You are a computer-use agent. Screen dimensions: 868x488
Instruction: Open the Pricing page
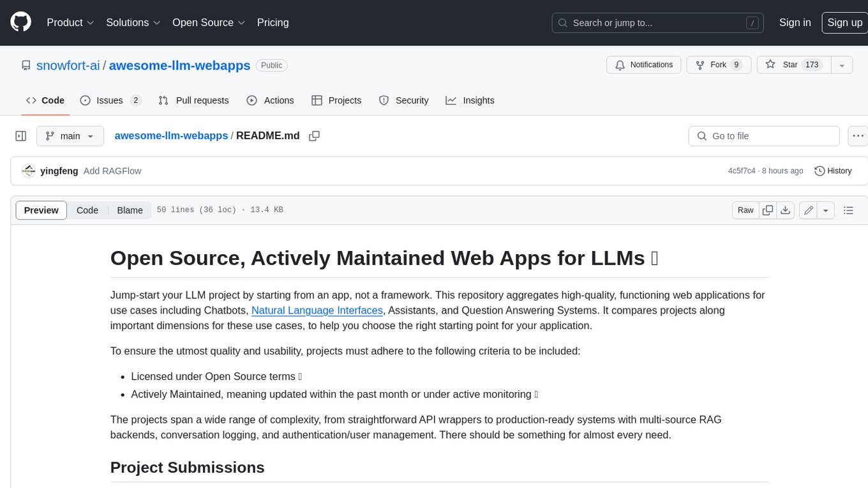pos(273,22)
